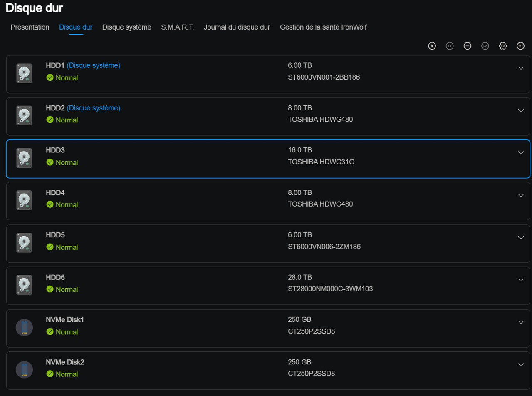The width and height of the screenshot is (532, 396).
Task: Click the HDD3 hard drive icon
Action: (x=24, y=158)
